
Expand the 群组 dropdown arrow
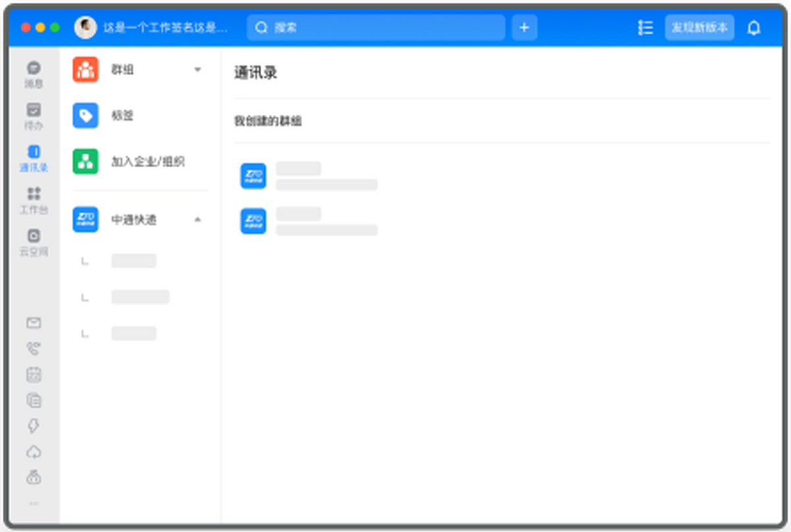pos(197,69)
